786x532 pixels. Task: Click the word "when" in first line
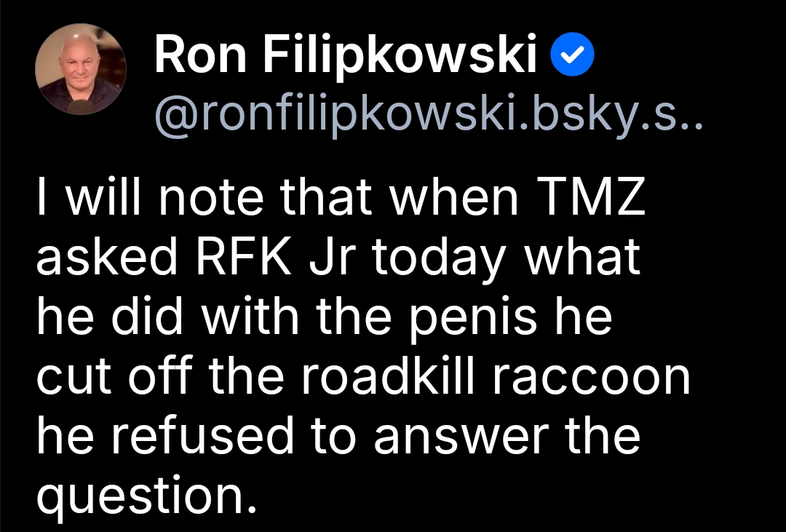pos(453,196)
